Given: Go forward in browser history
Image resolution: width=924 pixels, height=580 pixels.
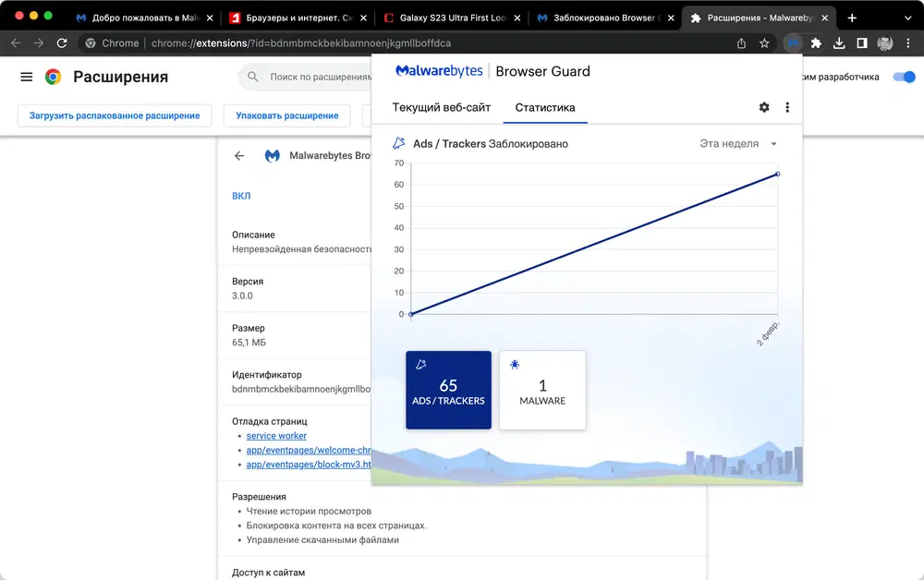Looking at the screenshot, I should click(38, 43).
